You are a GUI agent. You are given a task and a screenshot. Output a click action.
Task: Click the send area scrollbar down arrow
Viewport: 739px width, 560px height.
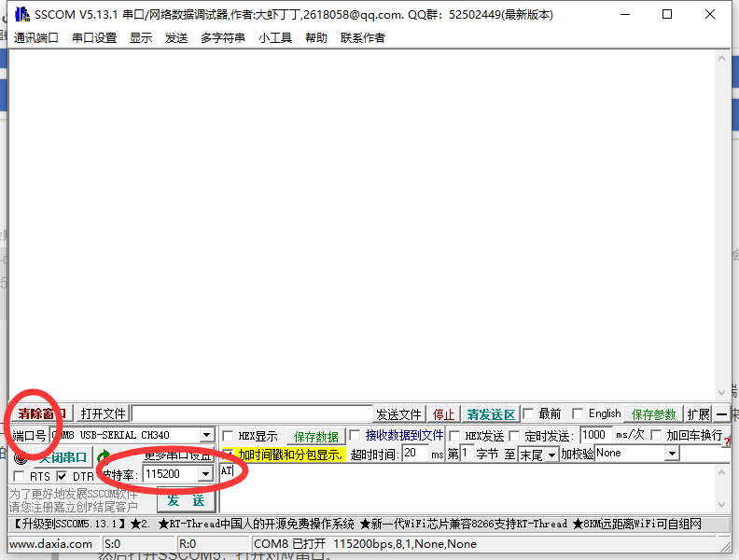click(721, 505)
